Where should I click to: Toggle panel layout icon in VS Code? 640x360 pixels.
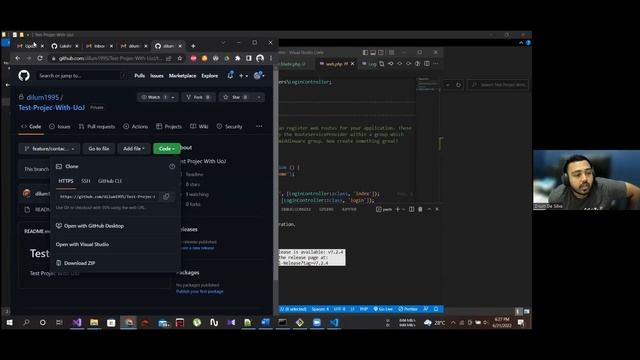click(373, 52)
